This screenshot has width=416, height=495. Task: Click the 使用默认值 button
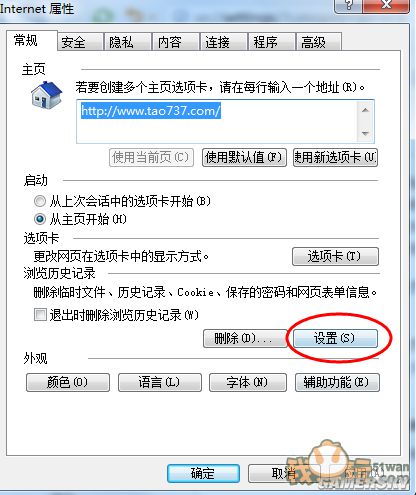click(244, 157)
